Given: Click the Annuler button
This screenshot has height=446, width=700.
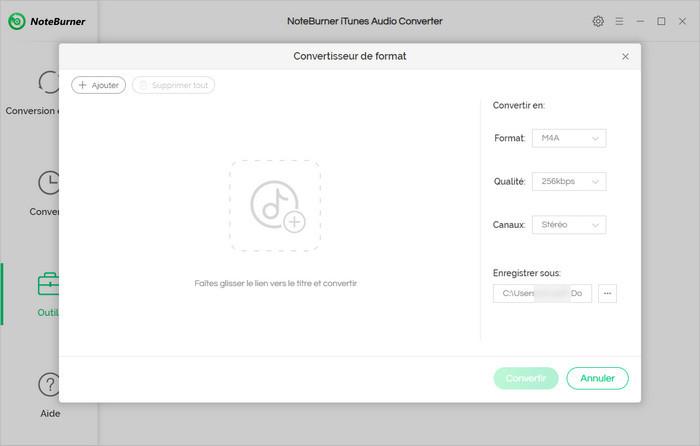Looking at the screenshot, I should 597,378.
